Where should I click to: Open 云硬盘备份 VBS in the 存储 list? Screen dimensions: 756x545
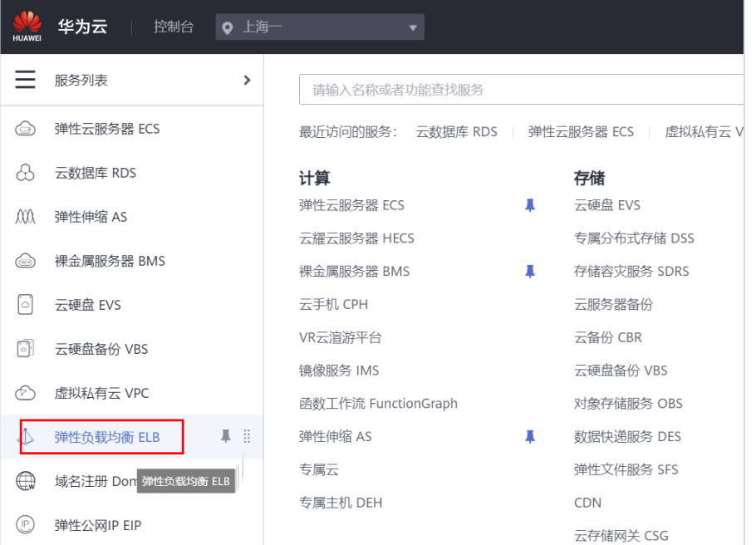coord(621,371)
